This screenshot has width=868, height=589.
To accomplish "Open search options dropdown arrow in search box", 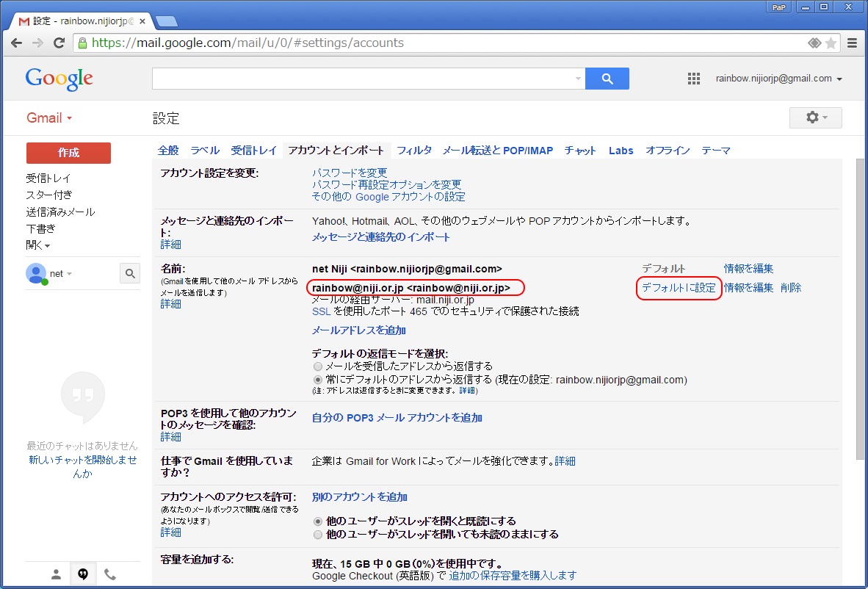I will coord(578,79).
